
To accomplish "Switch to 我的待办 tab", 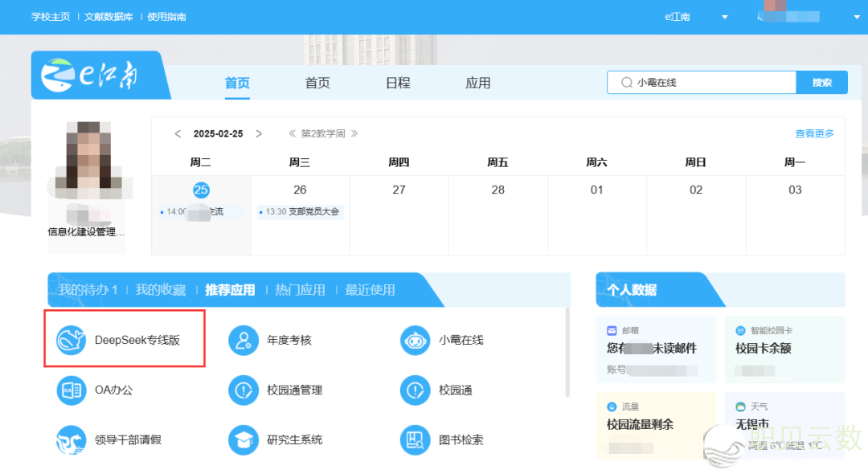I will click(88, 290).
